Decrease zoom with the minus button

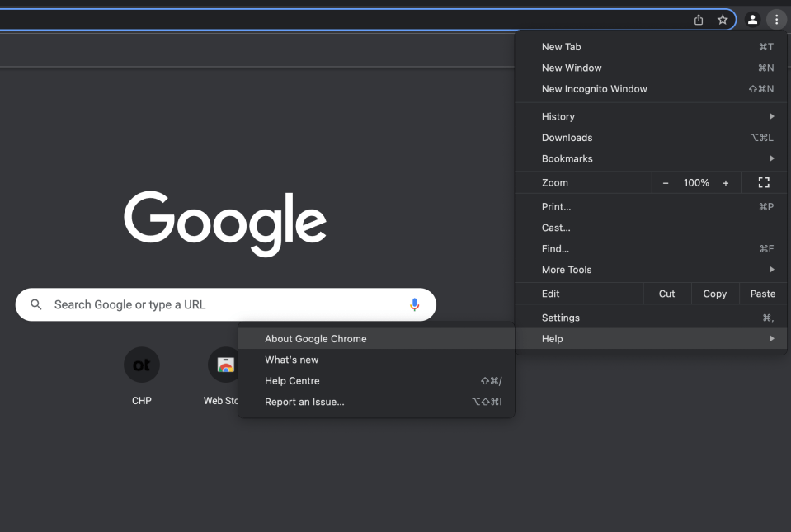[666, 183]
